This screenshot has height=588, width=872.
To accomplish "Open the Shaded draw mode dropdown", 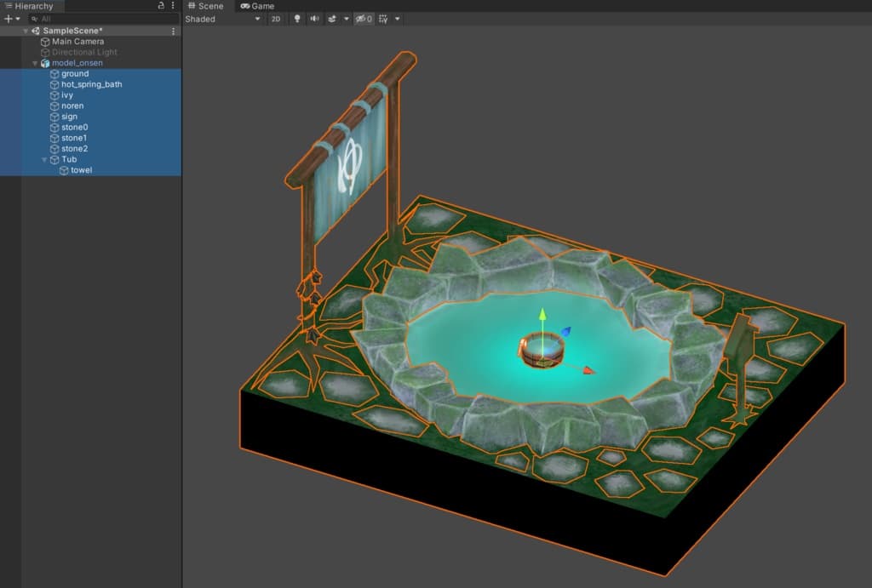I will [223, 19].
